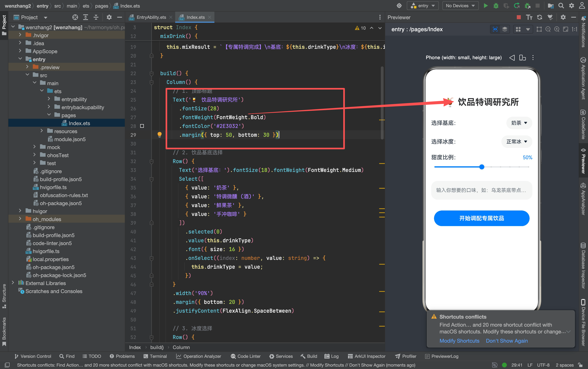Open the Problems tool tab

coord(122,356)
